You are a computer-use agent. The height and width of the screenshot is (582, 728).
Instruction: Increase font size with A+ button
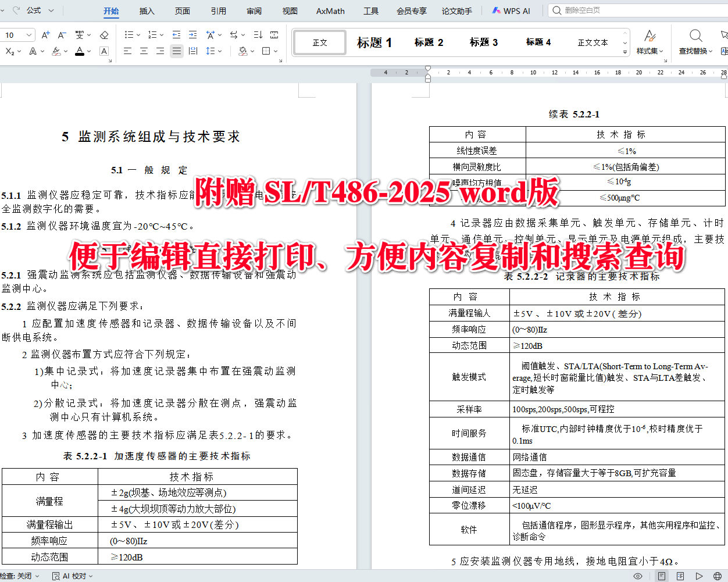(45, 35)
